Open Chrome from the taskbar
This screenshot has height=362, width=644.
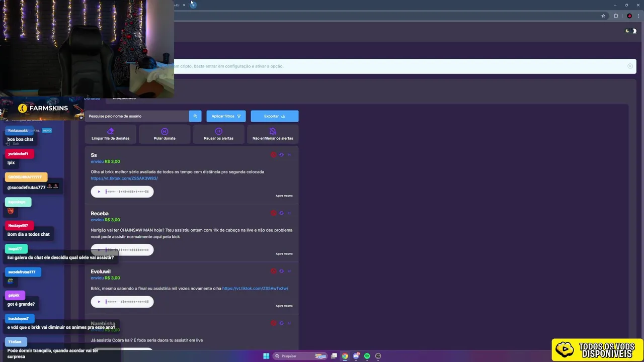345,356
